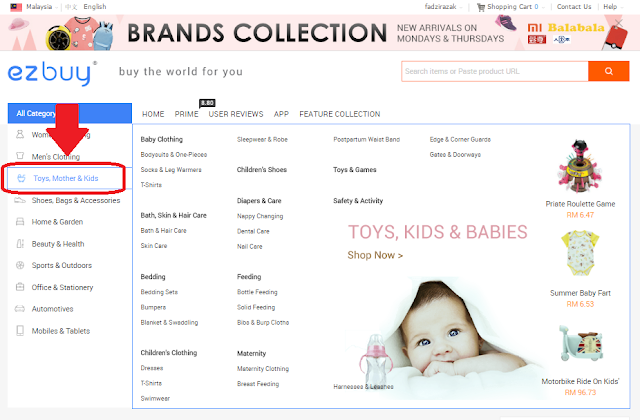
Task: Click the Office & Stationery category icon
Action: [x=20, y=287]
